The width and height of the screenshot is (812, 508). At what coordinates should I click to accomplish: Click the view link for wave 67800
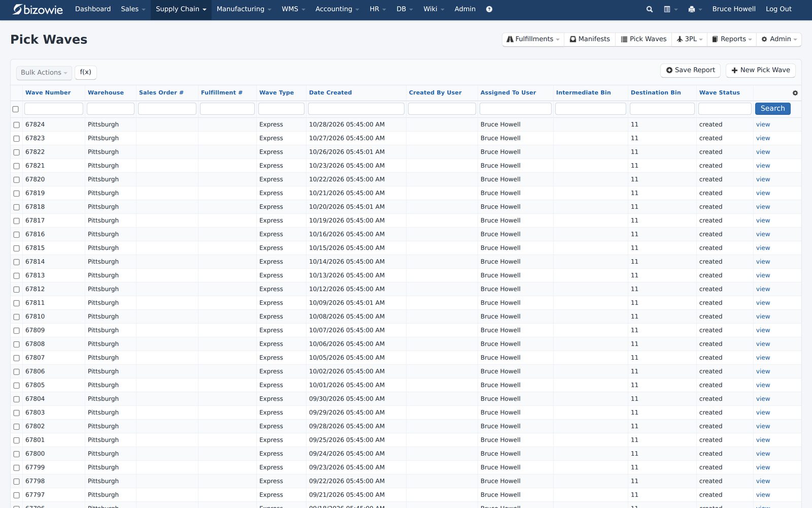(x=763, y=454)
